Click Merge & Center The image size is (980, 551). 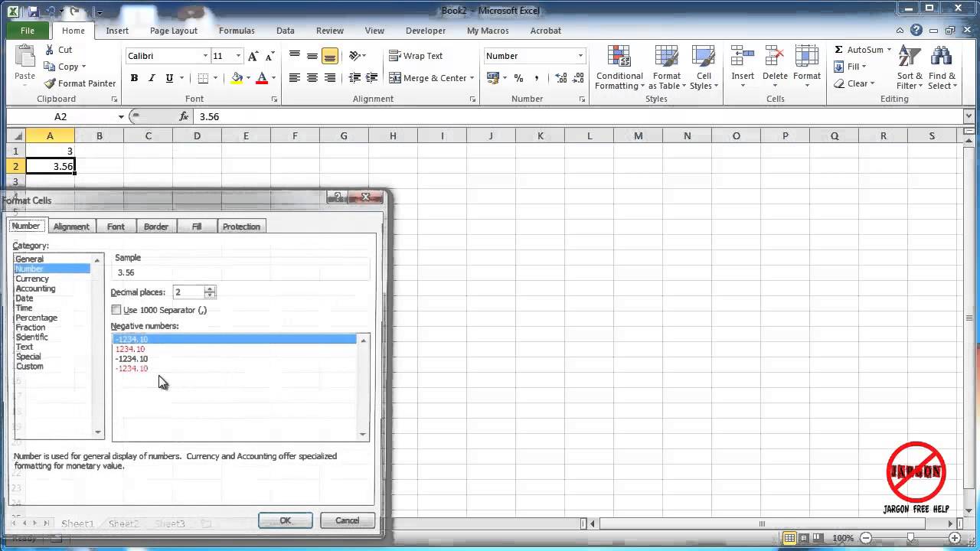[x=427, y=78]
